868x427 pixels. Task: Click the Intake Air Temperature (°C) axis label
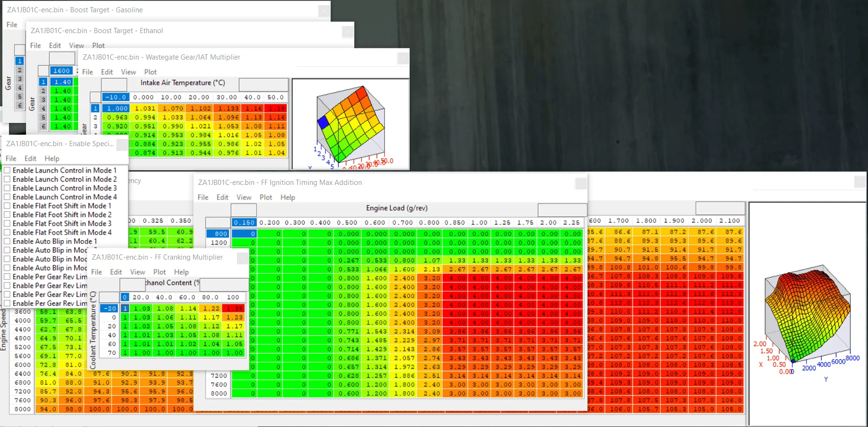pyautogui.click(x=183, y=83)
